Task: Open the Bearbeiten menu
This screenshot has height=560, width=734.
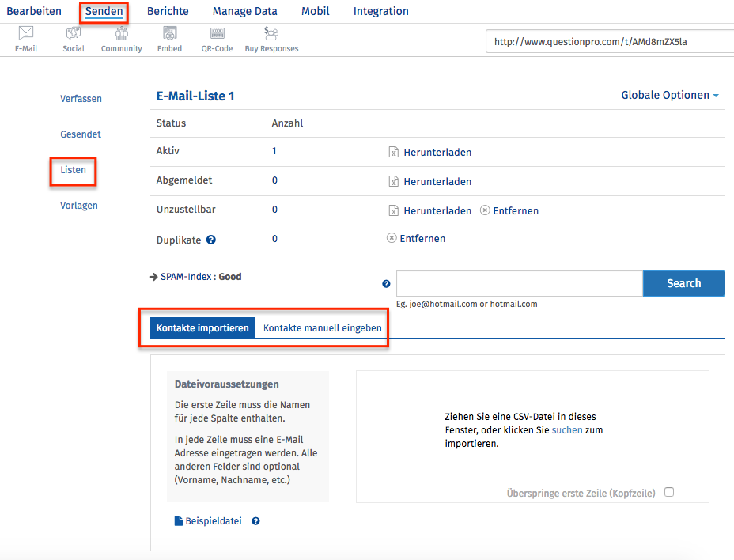Action: pyautogui.click(x=34, y=11)
